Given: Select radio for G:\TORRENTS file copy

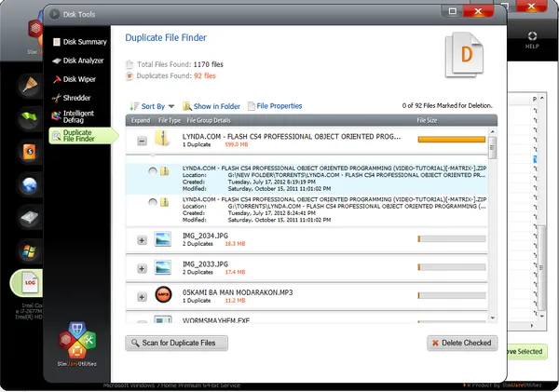Looking at the screenshot, I should [x=153, y=203].
